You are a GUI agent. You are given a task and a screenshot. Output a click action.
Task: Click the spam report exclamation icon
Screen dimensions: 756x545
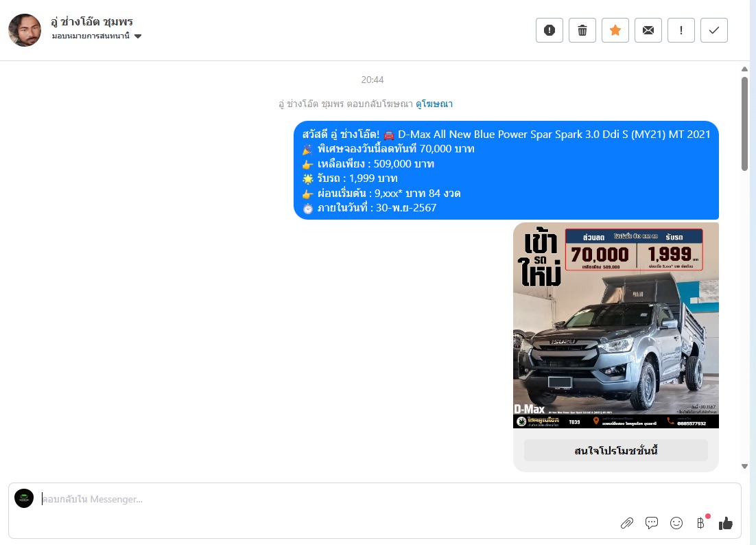pyautogui.click(x=549, y=30)
